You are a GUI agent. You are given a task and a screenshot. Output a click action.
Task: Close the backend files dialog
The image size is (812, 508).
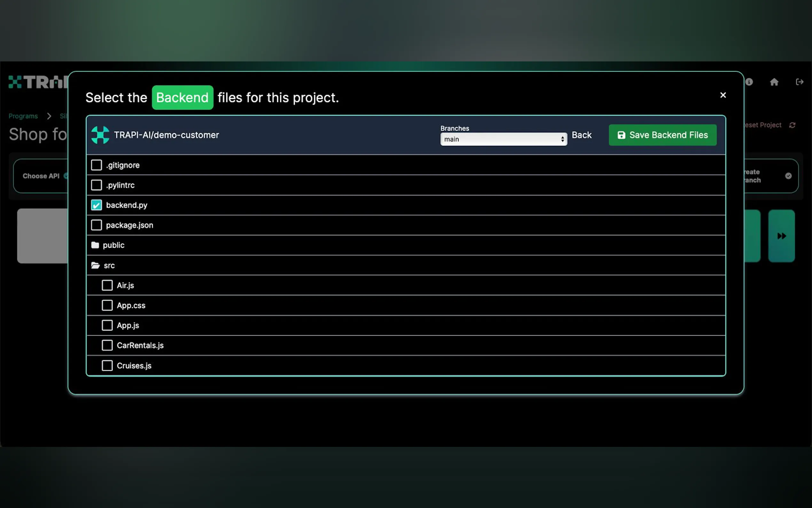tap(723, 95)
